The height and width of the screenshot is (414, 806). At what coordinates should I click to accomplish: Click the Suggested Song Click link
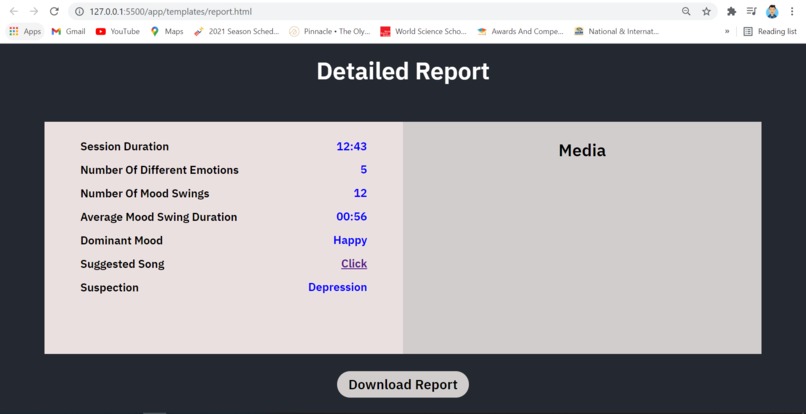(x=354, y=264)
